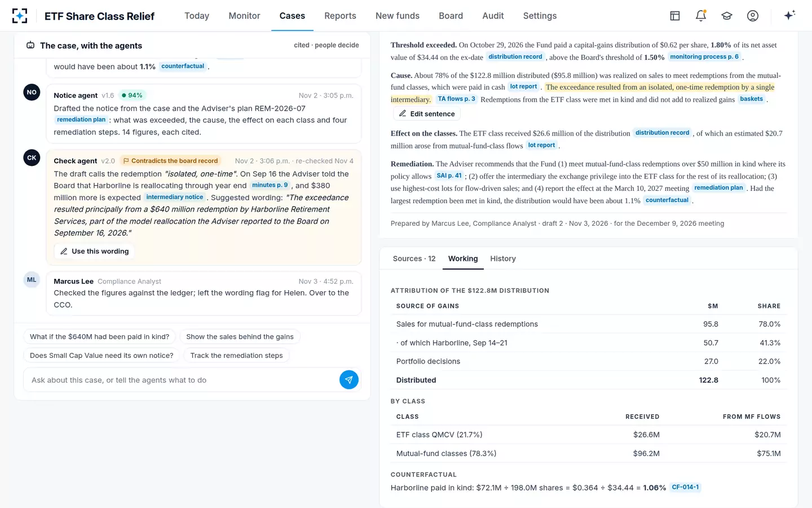Open the Audit tab
812x508 pixels.
(x=493, y=16)
